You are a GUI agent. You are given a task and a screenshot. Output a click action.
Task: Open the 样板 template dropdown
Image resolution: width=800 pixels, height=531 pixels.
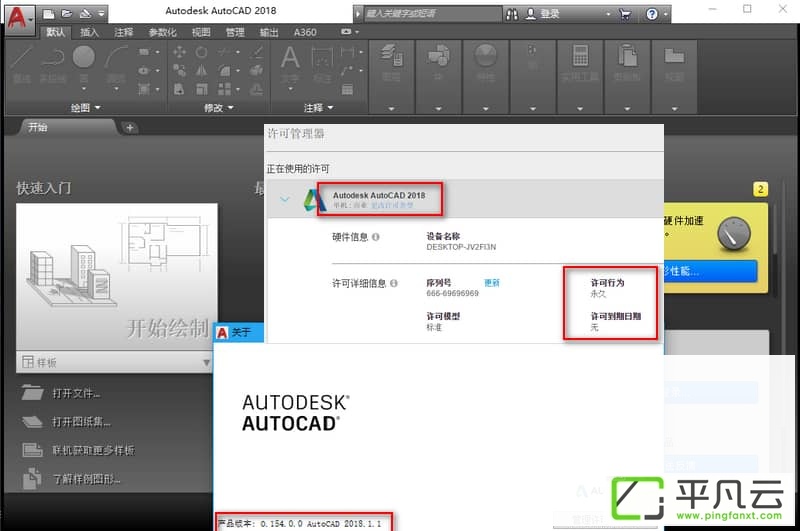206,363
